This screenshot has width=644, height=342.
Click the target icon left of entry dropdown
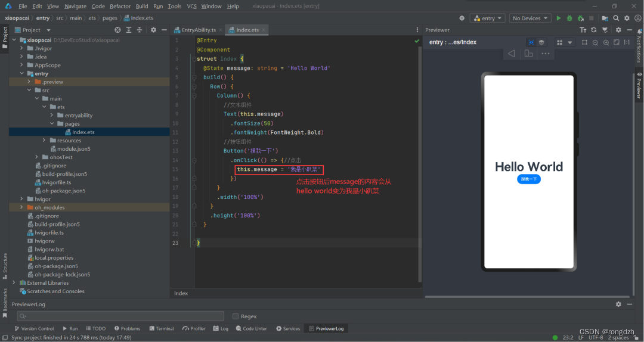pyautogui.click(x=462, y=18)
